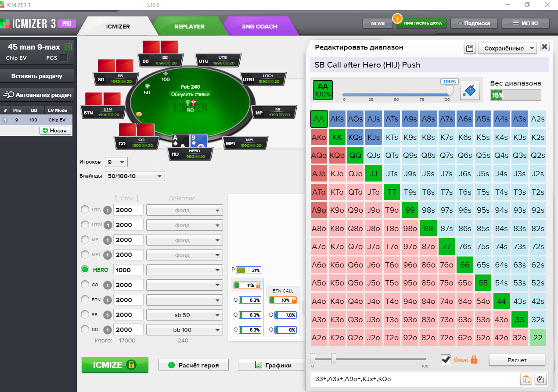Open the MP1 action dropdown

point(184,255)
